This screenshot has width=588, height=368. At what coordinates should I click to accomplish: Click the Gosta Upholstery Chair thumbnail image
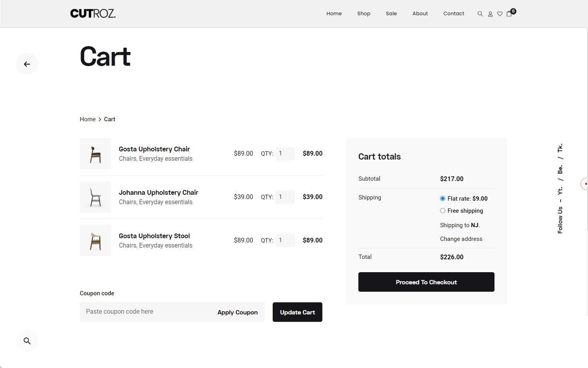point(95,154)
